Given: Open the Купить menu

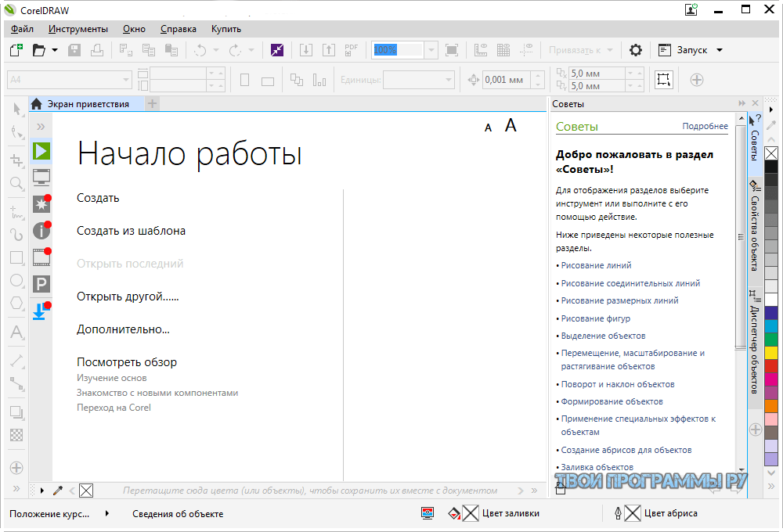Looking at the screenshot, I should (x=226, y=29).
